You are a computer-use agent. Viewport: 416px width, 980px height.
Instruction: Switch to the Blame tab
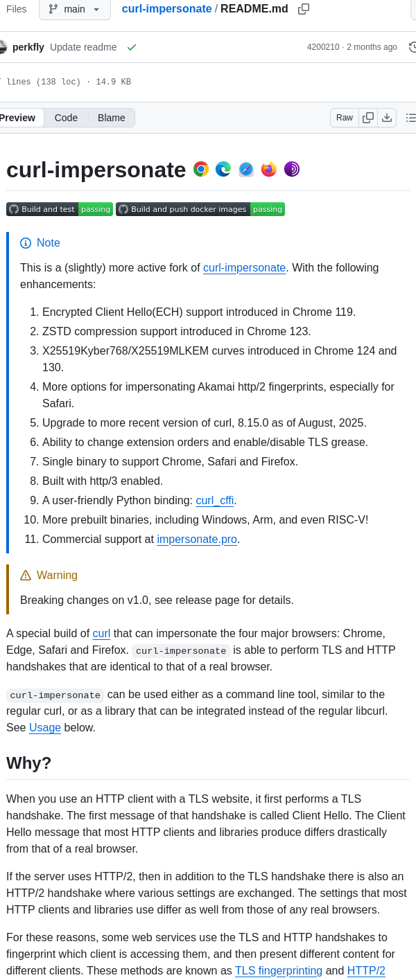[111, 118]
